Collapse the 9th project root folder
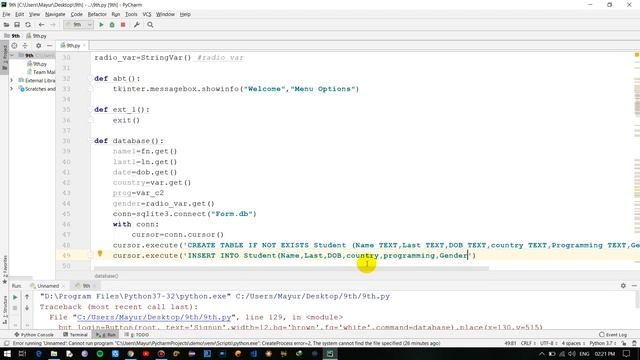Viewport: 640px width, 360px height. 12,56
